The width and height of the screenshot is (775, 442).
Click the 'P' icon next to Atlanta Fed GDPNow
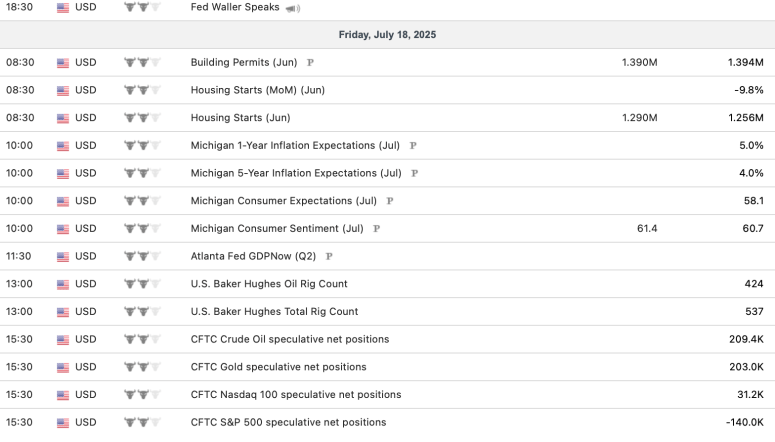329,256
